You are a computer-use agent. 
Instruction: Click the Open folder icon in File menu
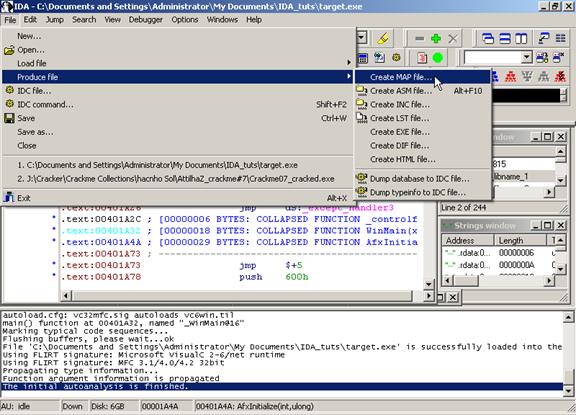pyautogui.click(x=10, y=50)
